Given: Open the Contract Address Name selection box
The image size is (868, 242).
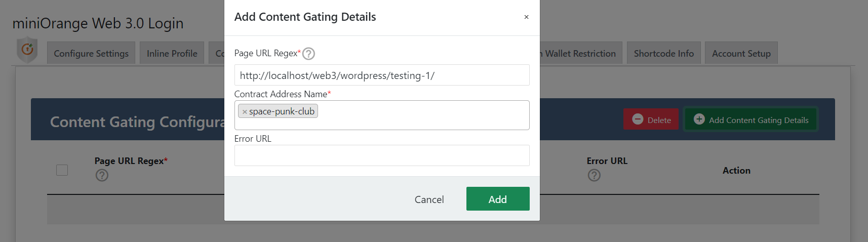Looking at the screenshot, I should [382, 115].
